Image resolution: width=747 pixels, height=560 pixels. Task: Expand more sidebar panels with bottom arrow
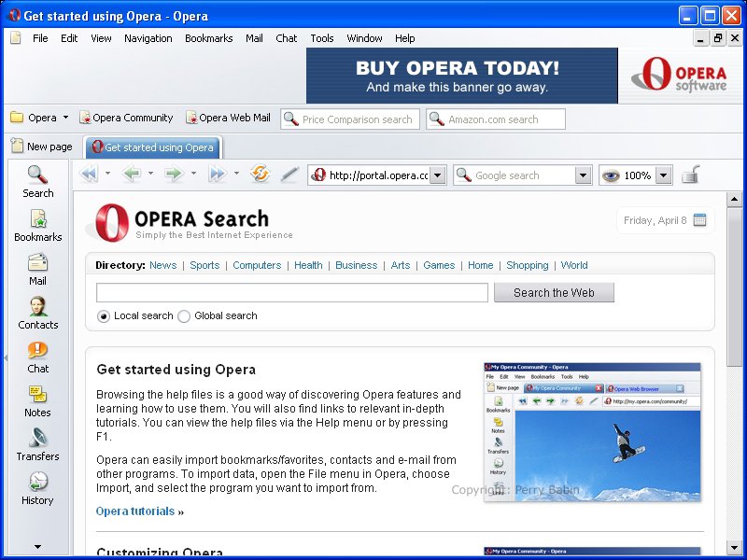click(x=37, y=547)
